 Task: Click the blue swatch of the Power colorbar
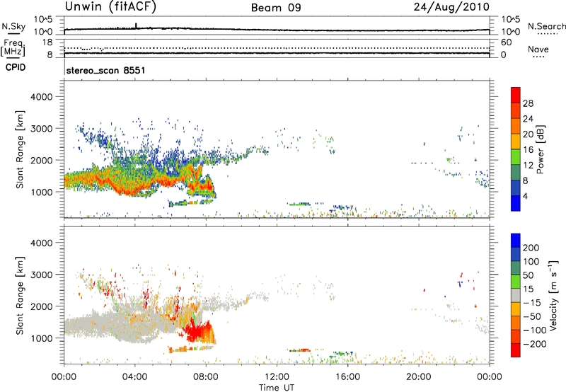pyautogui.click(x=516, y=203)
